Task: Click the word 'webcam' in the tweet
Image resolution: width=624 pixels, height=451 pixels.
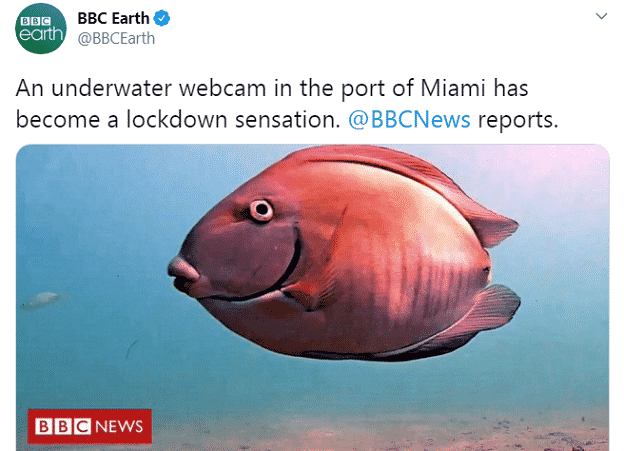Action: point(222,88)
